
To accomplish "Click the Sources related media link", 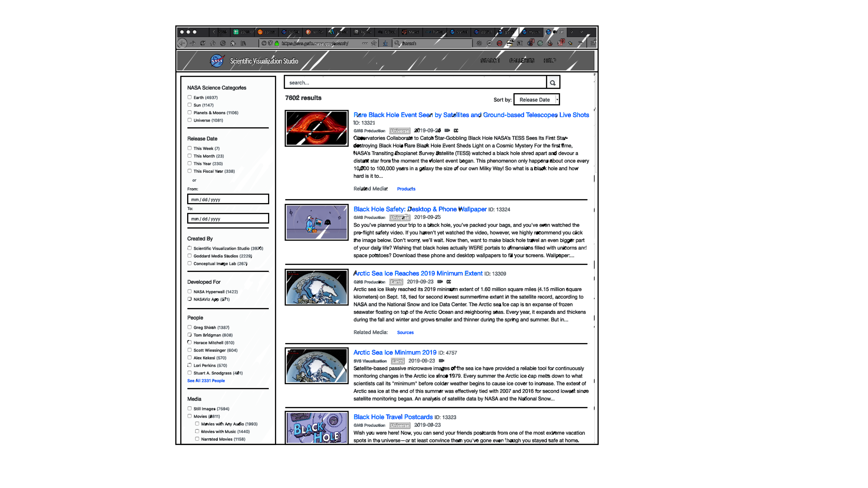I will click(x=405, y=332).
